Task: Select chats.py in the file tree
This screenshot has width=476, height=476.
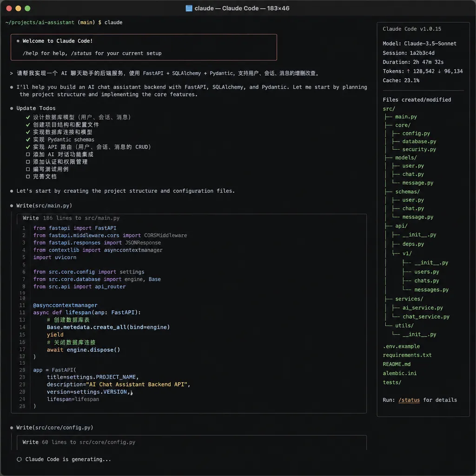Action: tap(427, 281)
